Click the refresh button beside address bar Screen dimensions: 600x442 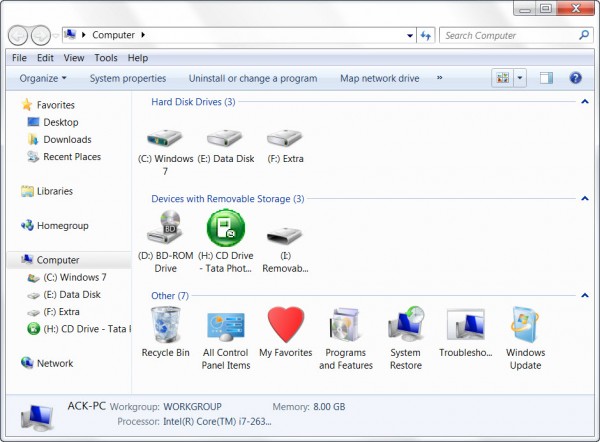point(426,36)
